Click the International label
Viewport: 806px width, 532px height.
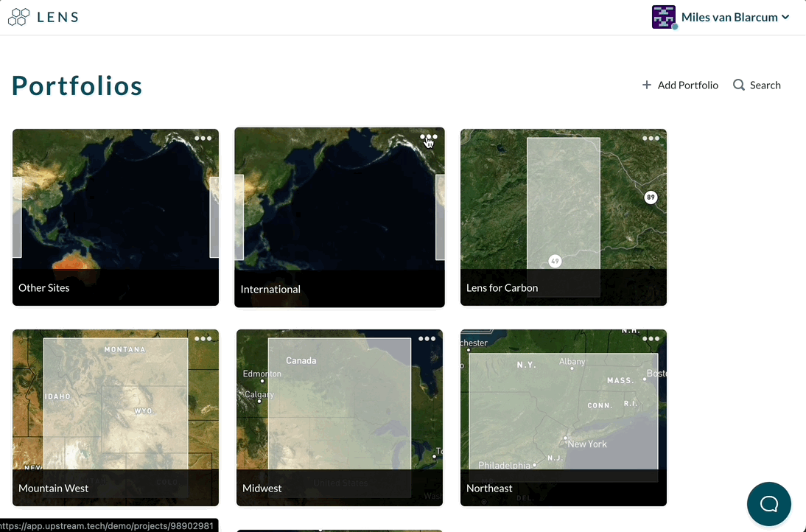[270, 290]
